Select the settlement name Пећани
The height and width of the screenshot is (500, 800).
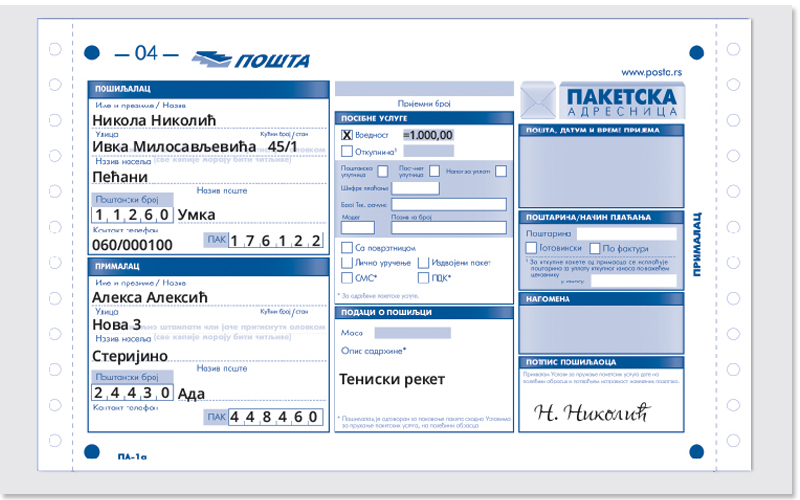[x=120, y=177]
